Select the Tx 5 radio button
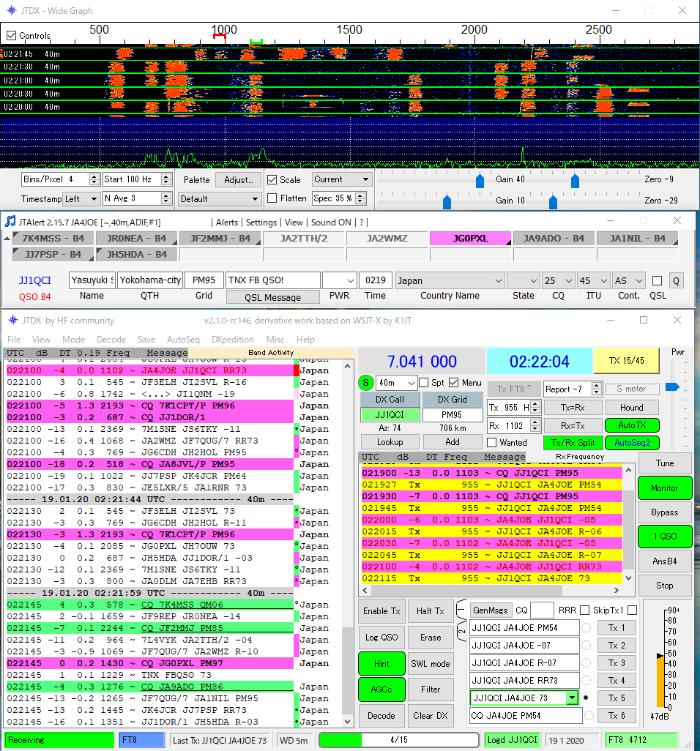 coord(586,698)
